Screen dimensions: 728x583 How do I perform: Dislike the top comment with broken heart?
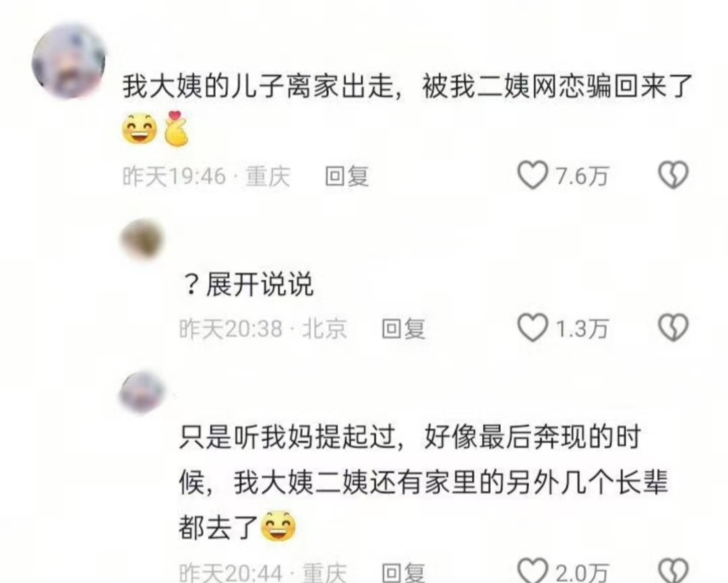[673, 175]
